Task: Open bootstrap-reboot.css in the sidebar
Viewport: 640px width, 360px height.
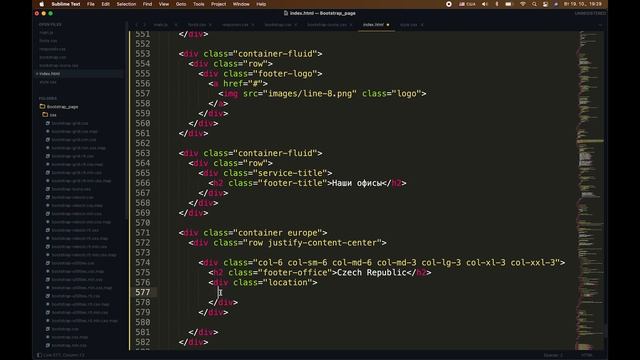Action: point(72,197)
